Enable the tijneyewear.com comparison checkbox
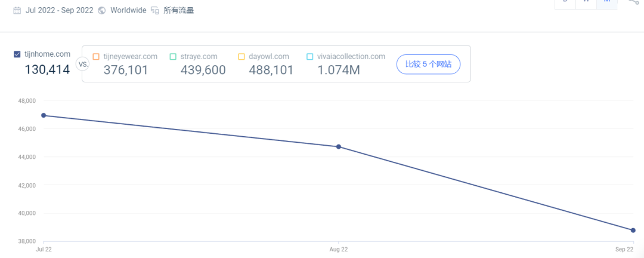Viewport: 644px width, 258px height. (95, 57)
